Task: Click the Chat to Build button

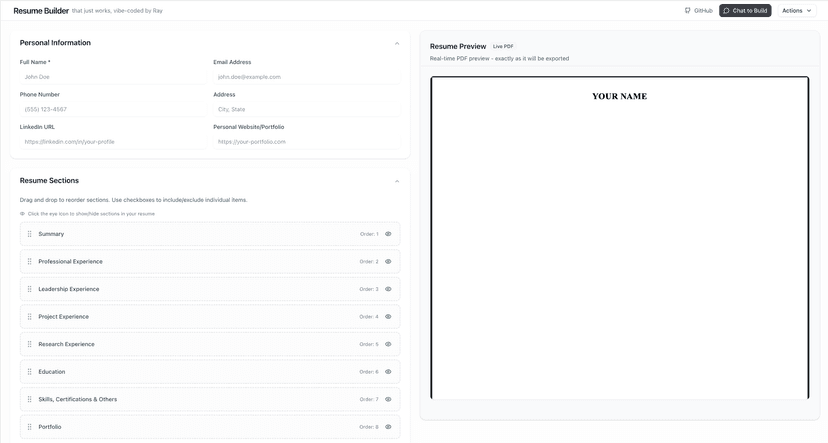Action: (x=745, y=11)
